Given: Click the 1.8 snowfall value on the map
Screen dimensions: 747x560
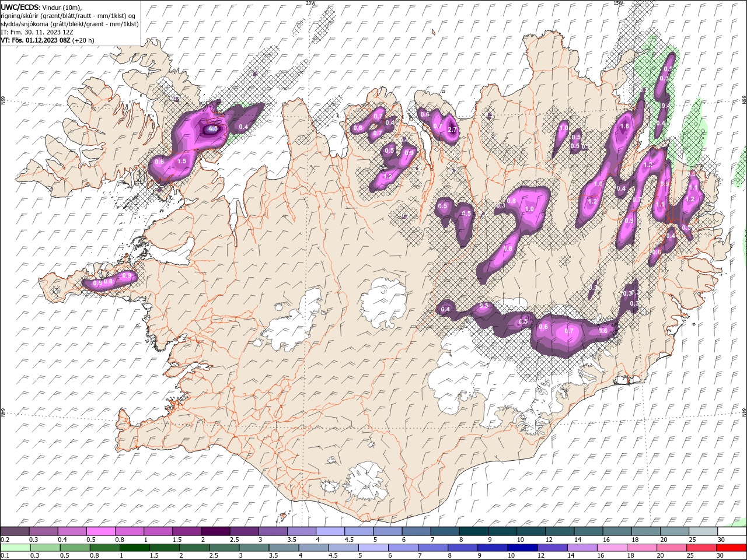Looking at the screenshot, I should pos(624,126).
